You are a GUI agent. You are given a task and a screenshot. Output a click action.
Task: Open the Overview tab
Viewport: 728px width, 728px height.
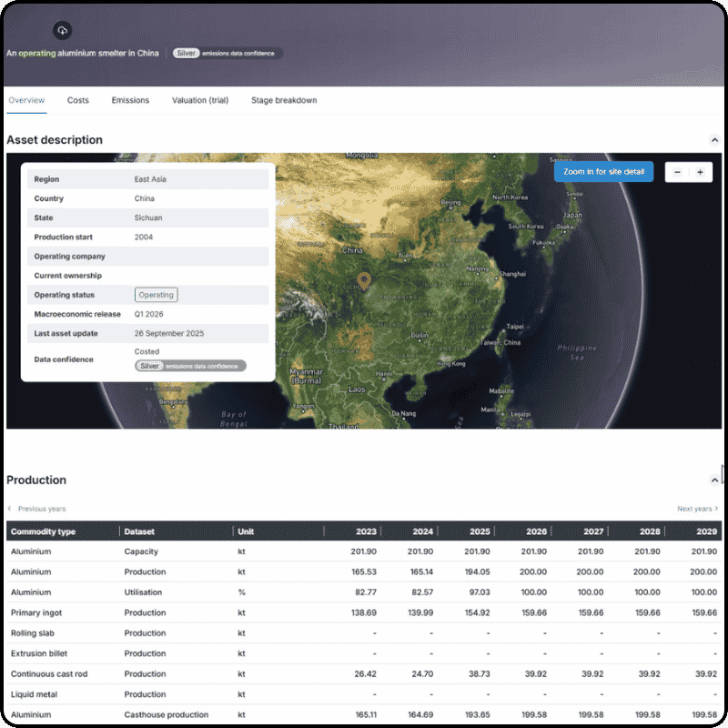pos(26,100)
